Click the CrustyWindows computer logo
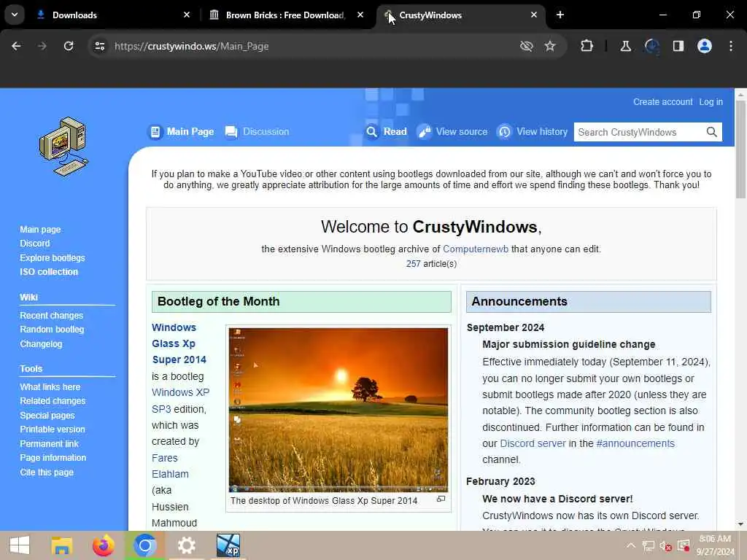The height and width of the screenshot is (560, 747). (64, 146)
